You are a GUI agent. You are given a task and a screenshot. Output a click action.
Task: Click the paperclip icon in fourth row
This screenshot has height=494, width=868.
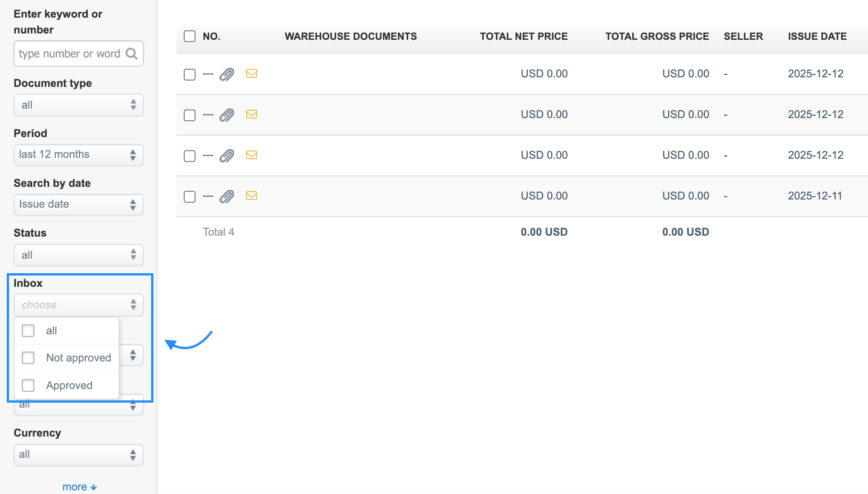pos(227,196)
